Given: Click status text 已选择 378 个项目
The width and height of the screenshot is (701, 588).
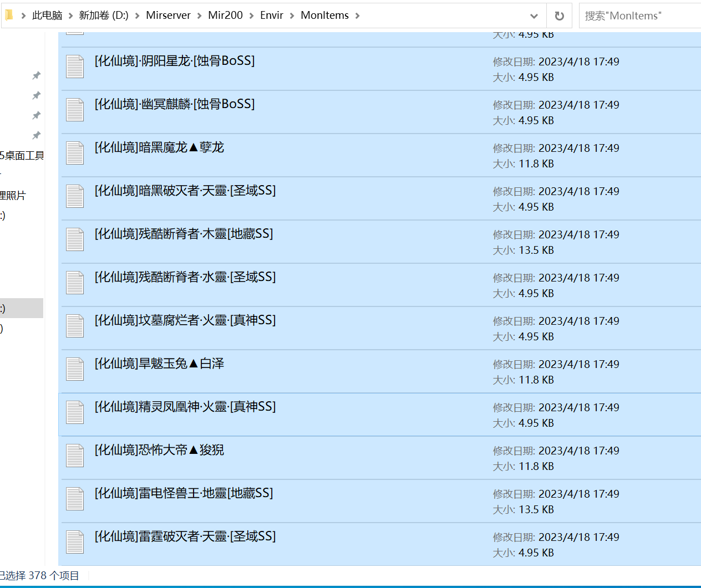Looking at the screenshot, I should 39,576.
